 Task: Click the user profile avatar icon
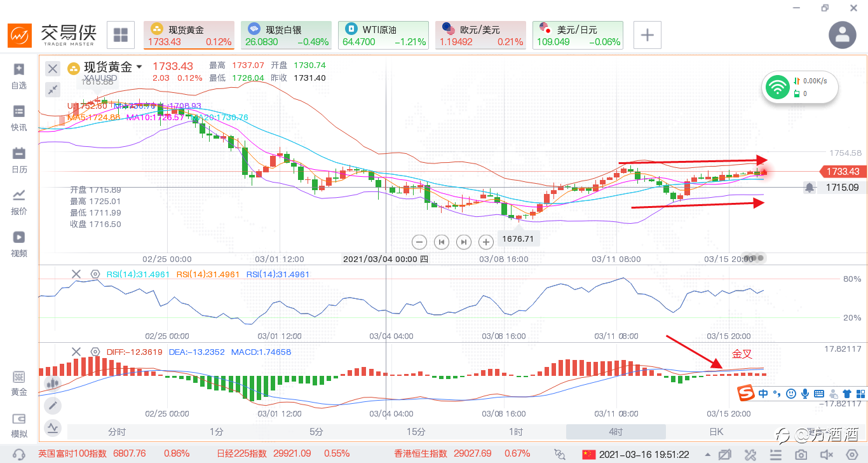point(843,35)
